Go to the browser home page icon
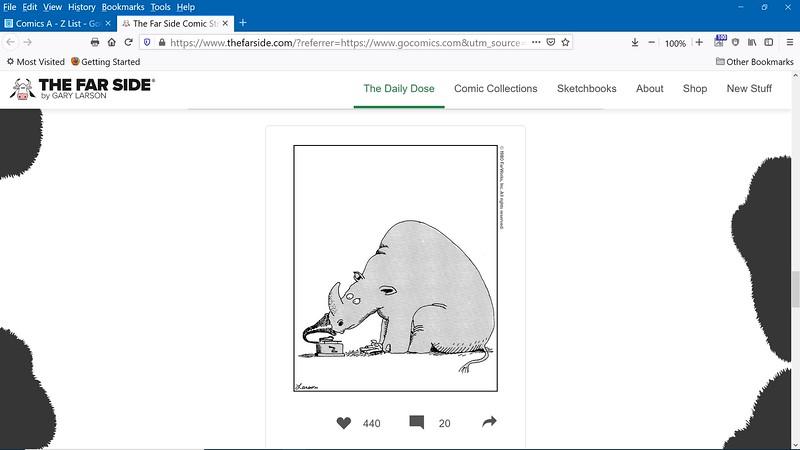Viewport: 800px width, 450px height. pyautogui.click(x=112, y=42)
